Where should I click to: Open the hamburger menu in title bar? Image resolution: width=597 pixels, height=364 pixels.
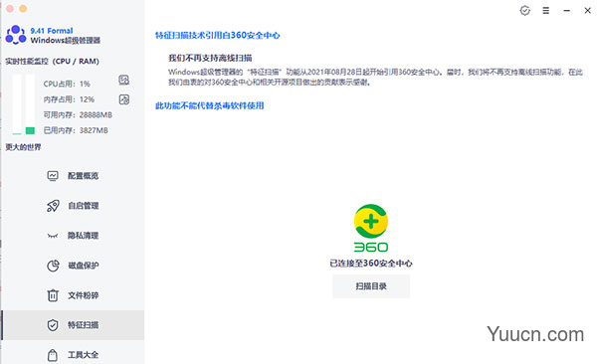[x=546, y=11]
